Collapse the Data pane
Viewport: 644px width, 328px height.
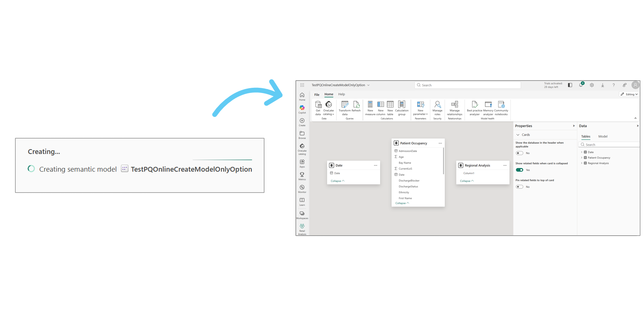(x=637, y=126)
